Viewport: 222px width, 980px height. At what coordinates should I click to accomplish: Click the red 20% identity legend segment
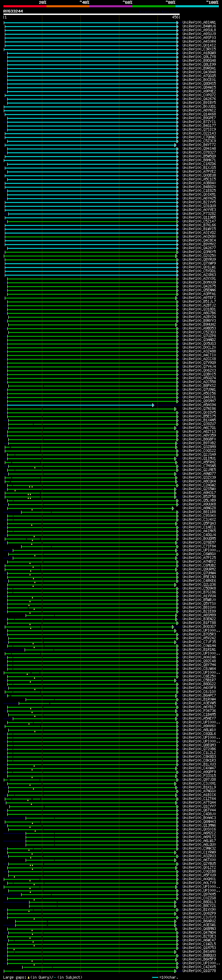click(25, 6)
